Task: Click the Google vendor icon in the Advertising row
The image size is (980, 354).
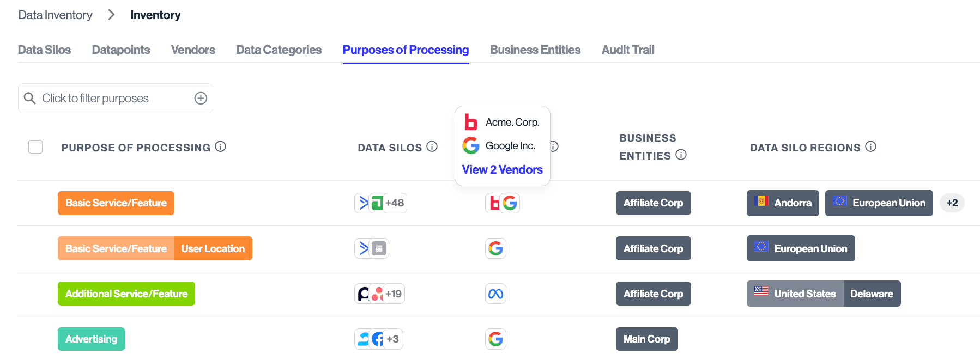Action: pos(495,339)
